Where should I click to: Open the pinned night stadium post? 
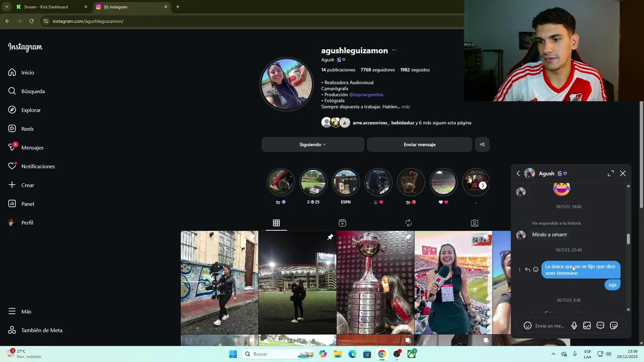click(x=297, y=283)
